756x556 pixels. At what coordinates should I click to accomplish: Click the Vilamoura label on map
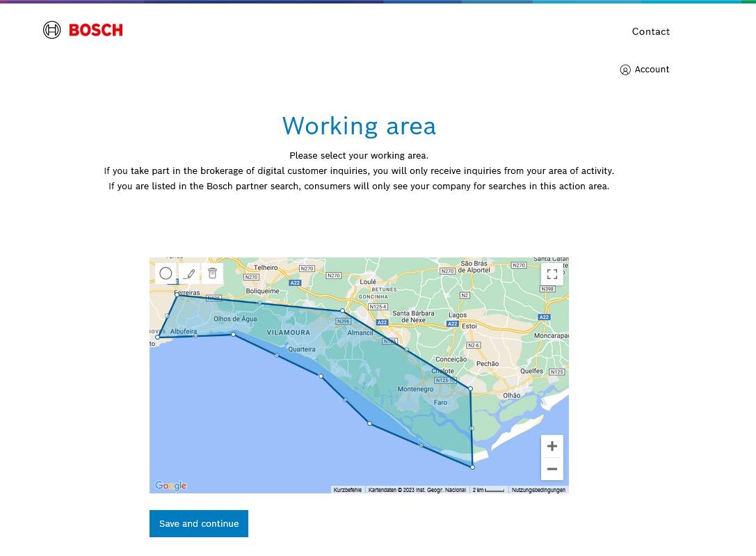[x=289, y=332]
